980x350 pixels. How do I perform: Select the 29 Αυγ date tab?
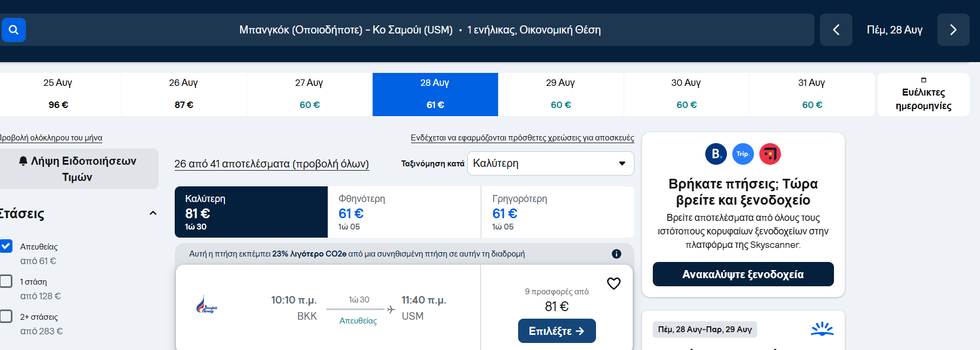tap(561, 94)
